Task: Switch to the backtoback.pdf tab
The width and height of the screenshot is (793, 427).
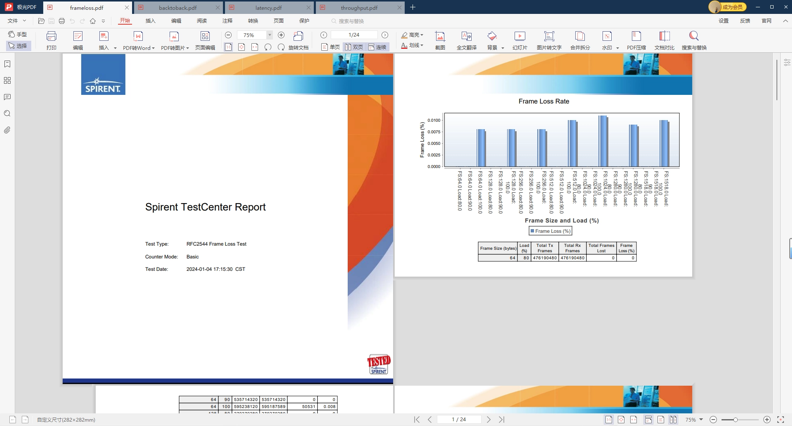Action: (x=178, y=8)
